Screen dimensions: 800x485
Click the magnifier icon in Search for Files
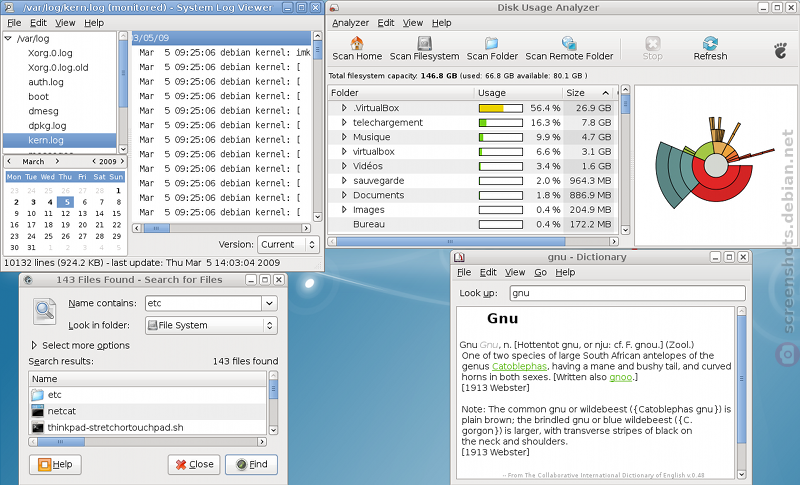[x=44, y=311]
